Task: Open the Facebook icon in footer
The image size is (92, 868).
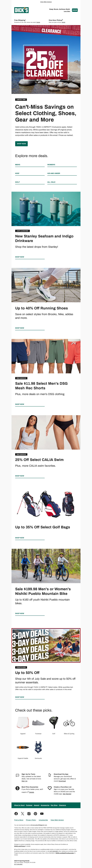Action: point(16,813)
